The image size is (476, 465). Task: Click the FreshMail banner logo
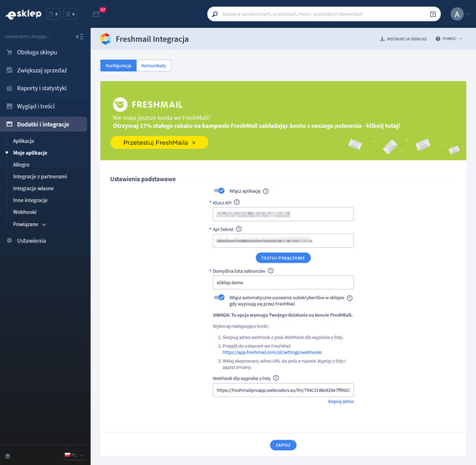coord(148,104)
